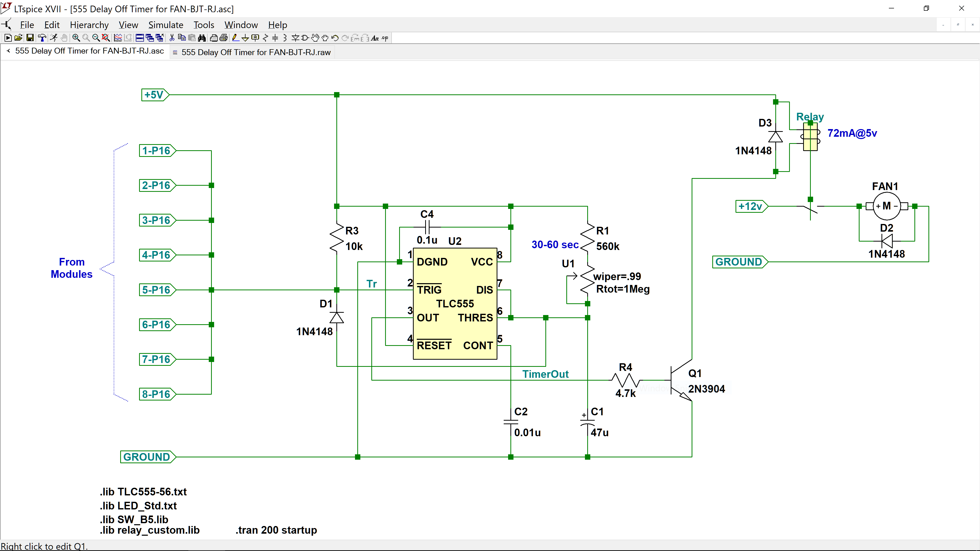980x551 pixels.
Task: Click the Print Setup icon
Action: [213, 38]
